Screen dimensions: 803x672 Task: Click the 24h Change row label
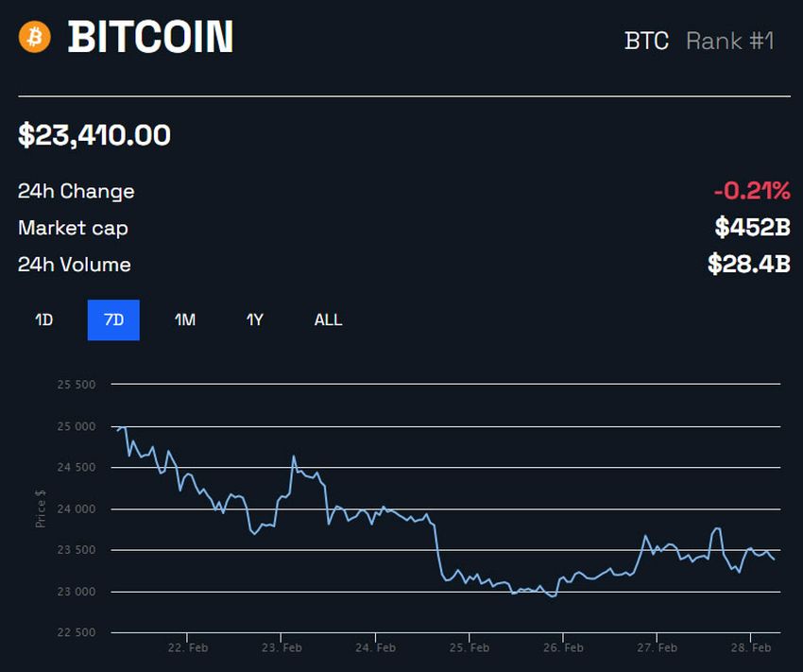[75, 190]
